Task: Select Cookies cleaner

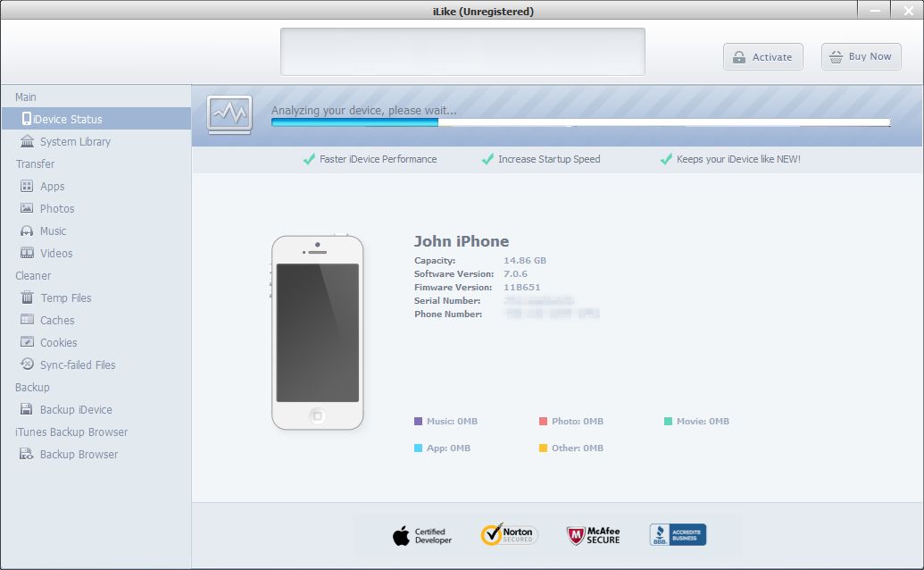Action: coord(96,343)
